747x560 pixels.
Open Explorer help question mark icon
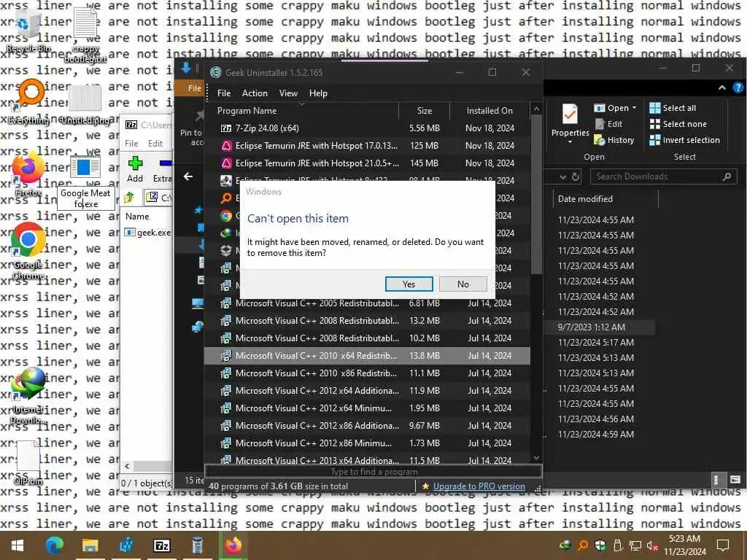point(738,87)
